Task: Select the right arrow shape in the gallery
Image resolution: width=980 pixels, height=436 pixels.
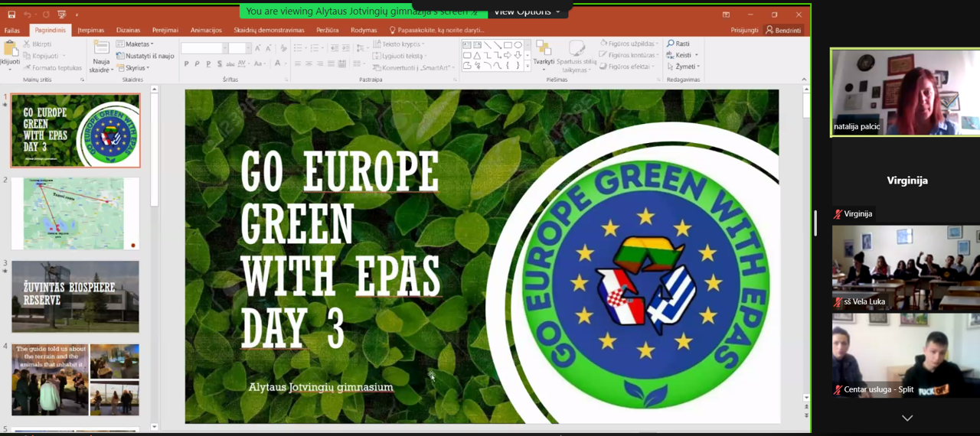Action: click(x=508, y=55)
